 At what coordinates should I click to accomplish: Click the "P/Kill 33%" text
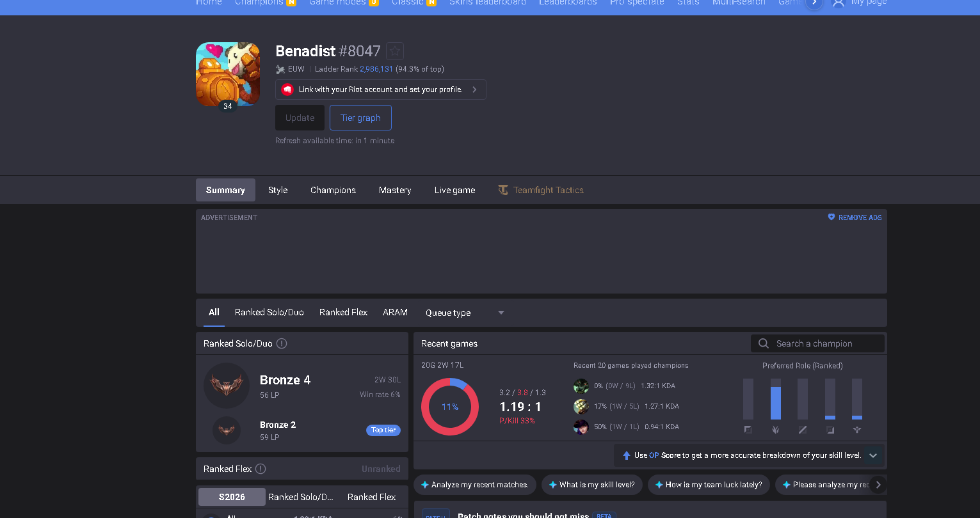point(517,421)
